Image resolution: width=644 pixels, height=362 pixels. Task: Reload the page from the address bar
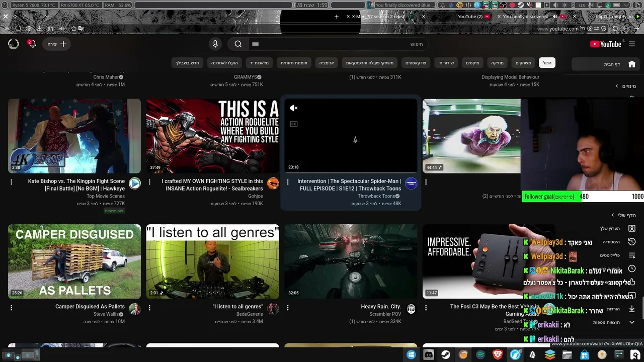(615, 29)
